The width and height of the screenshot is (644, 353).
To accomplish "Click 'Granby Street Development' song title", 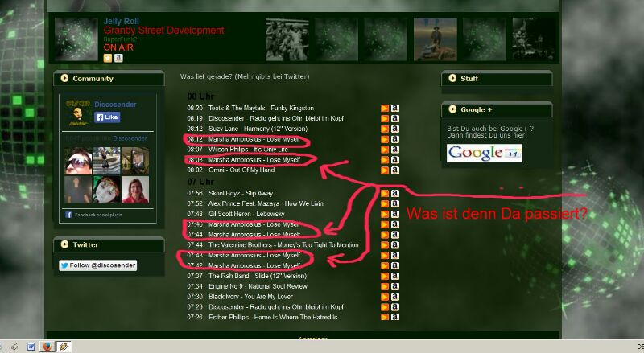I will click(x=164, y=30).
